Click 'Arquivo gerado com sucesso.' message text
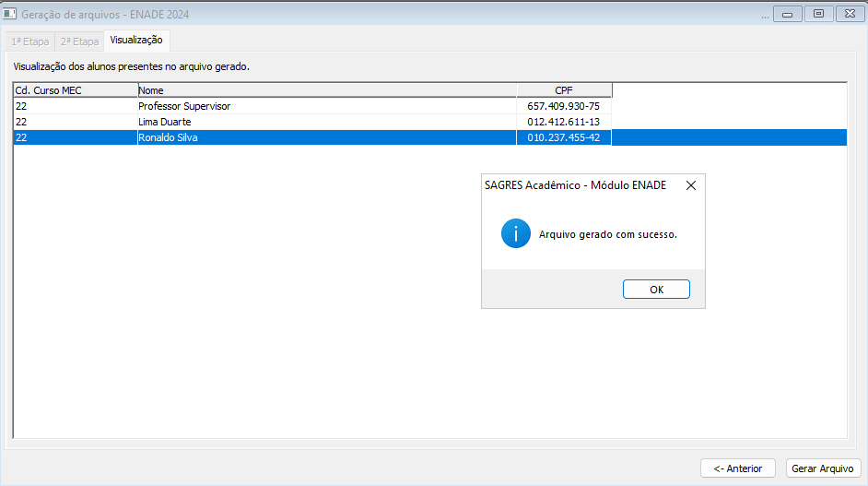Image resolution: width=868 pixels, height=486 pixels. coord(608,234)
